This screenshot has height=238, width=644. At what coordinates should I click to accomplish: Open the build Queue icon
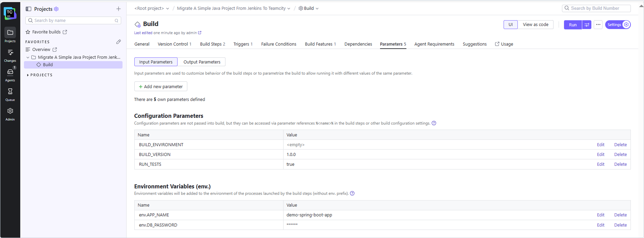tap(10, 94)
